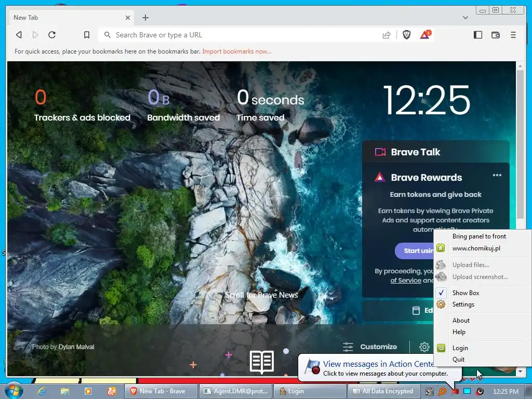
Task: Click Scroll for Brave News text
Action: (262, 295)
